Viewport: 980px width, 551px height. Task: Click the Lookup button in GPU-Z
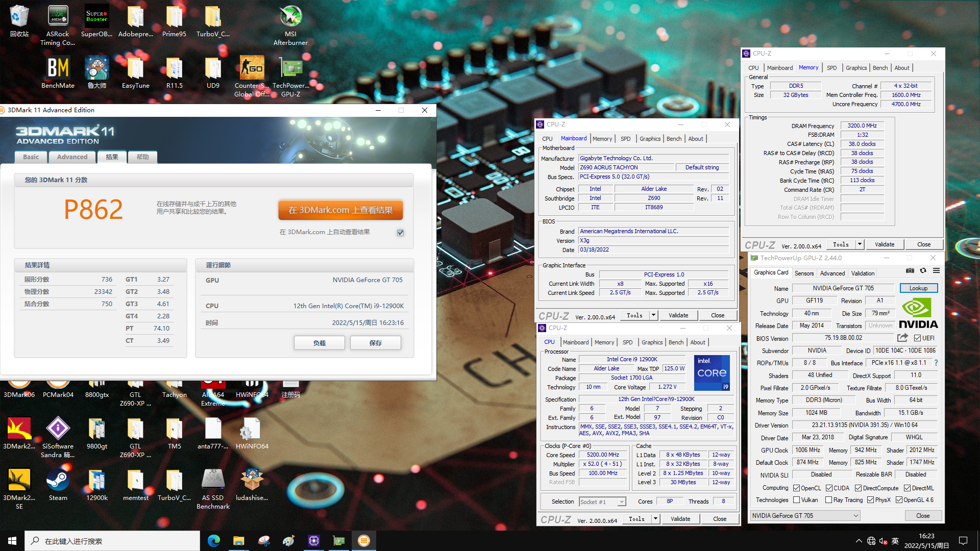click(918, 288)
